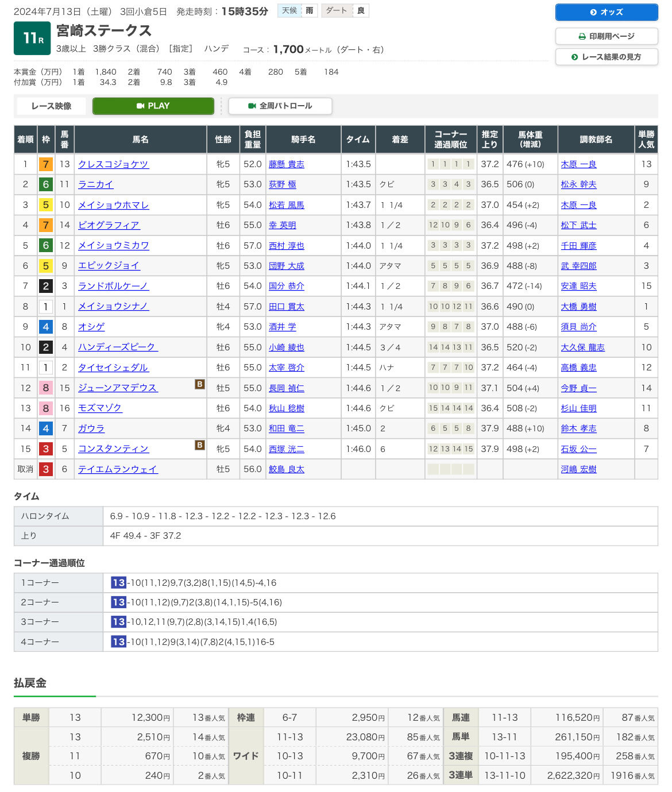The height and width of the screenshot is (792, 672).
Task: Open horse テイエムランウェイ page
Action: point(118,469)
